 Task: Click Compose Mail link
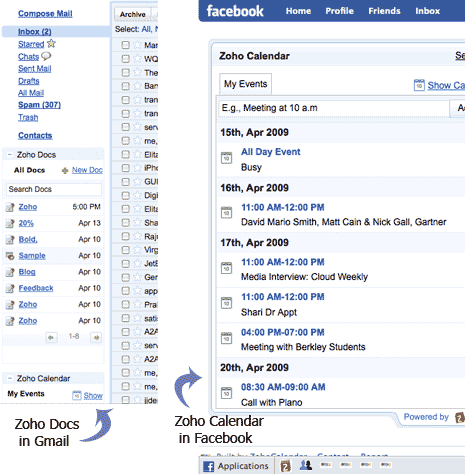point(45,14)
